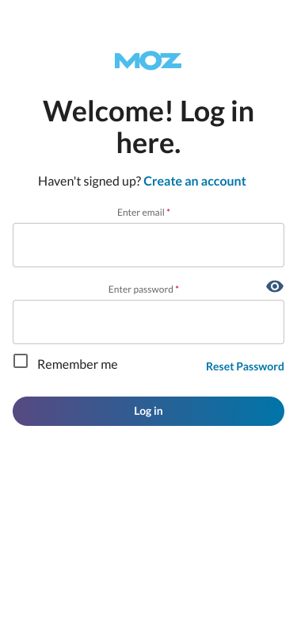Click the Enter email label
Viewport: 297px width, 644px height.
click(141, 213)
